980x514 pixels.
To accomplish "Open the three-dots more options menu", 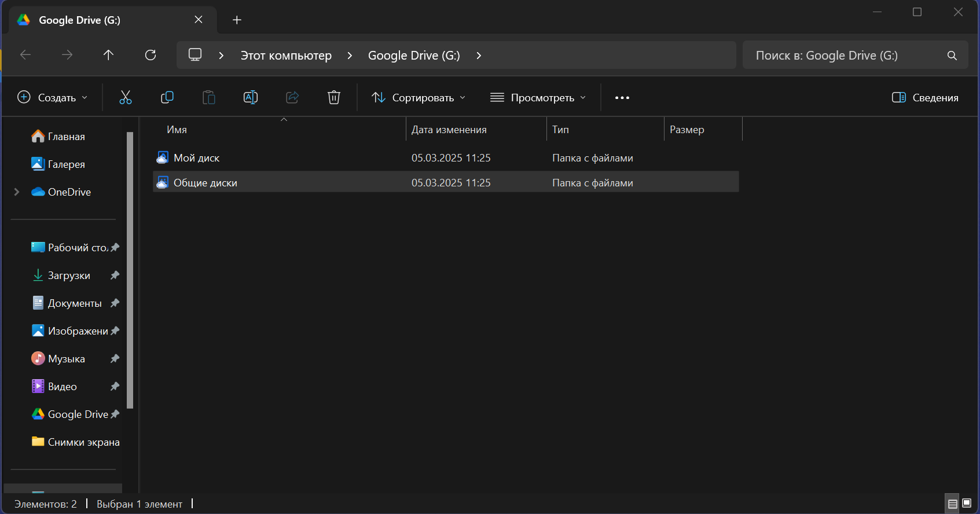I will pyautogui.click(x=622, y=98).
